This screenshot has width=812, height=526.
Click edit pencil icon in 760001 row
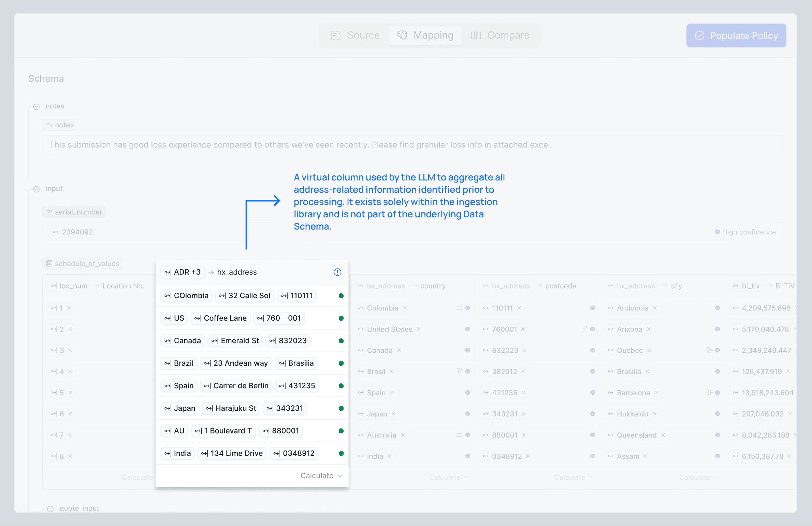pos(584,329)
